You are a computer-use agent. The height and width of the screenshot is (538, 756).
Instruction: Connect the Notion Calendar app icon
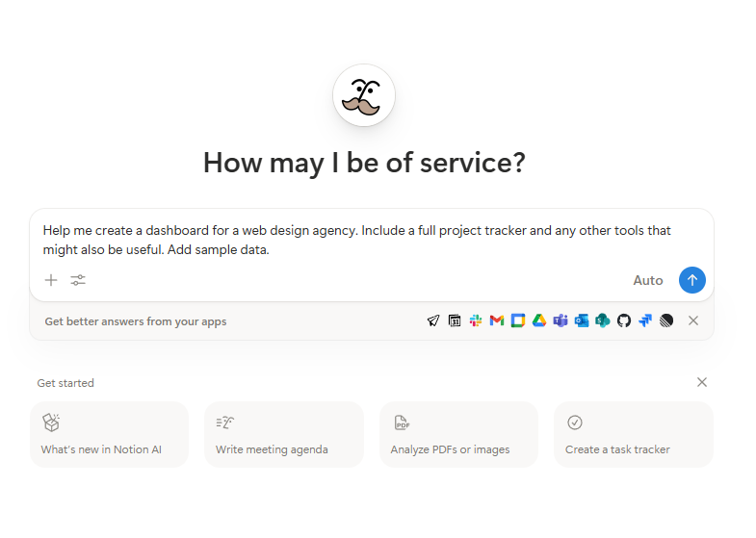point(455,320)
